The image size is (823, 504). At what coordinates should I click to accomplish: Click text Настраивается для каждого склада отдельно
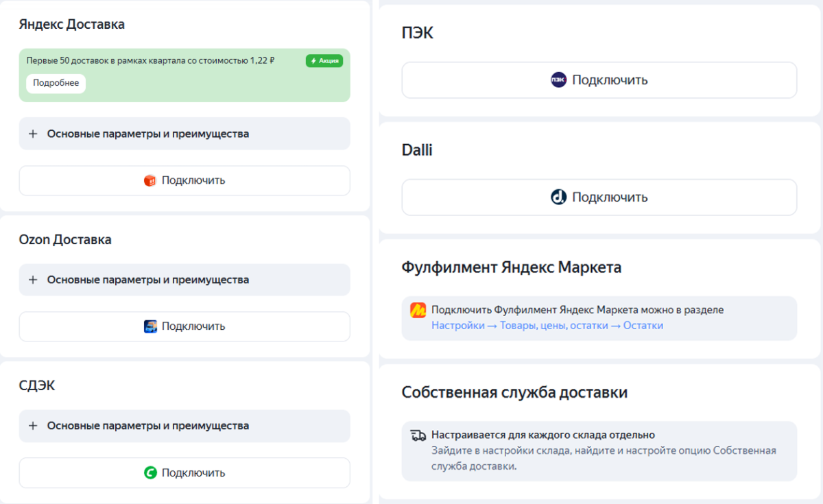tap(543, 435)
